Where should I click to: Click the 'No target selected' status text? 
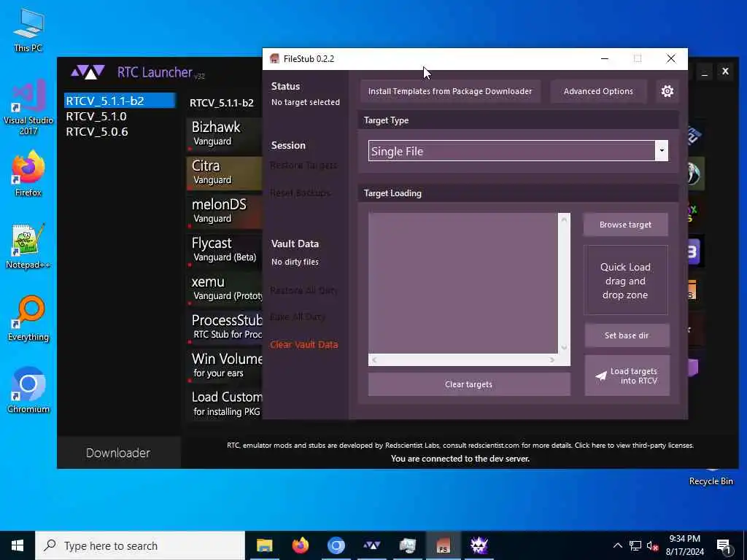click(306, 102)
